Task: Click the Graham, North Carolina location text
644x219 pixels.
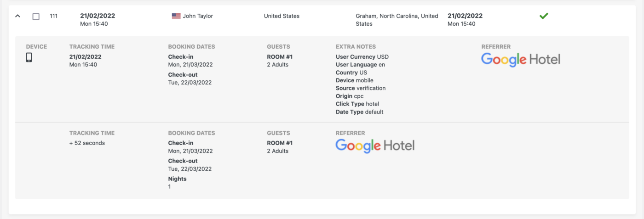Action: point(397,20)
